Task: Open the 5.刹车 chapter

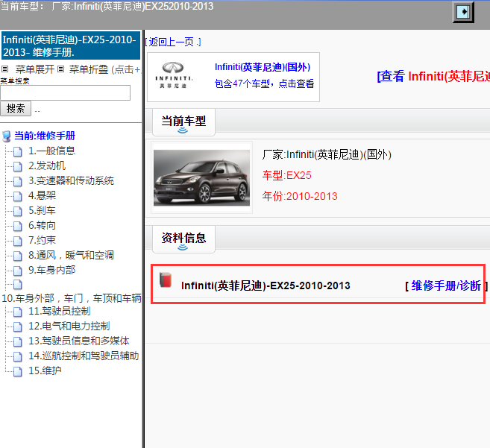Action: [x=43, y=210]
